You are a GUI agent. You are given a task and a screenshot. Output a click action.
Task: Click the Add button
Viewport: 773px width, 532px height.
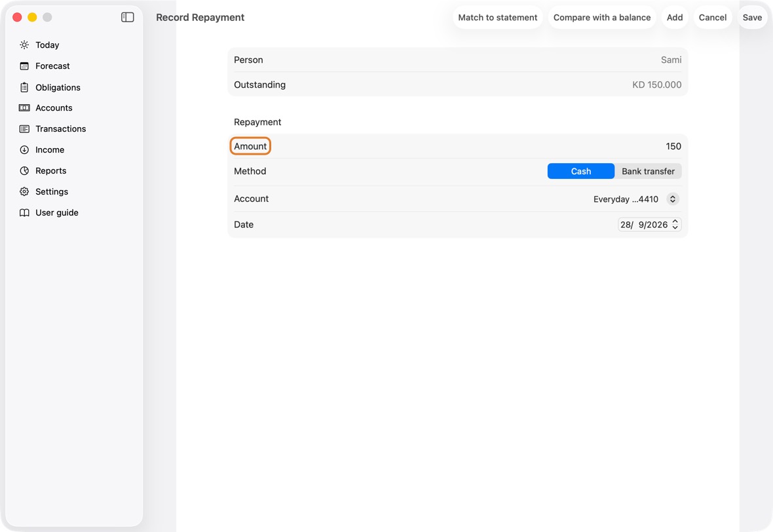tap(674, 17)
